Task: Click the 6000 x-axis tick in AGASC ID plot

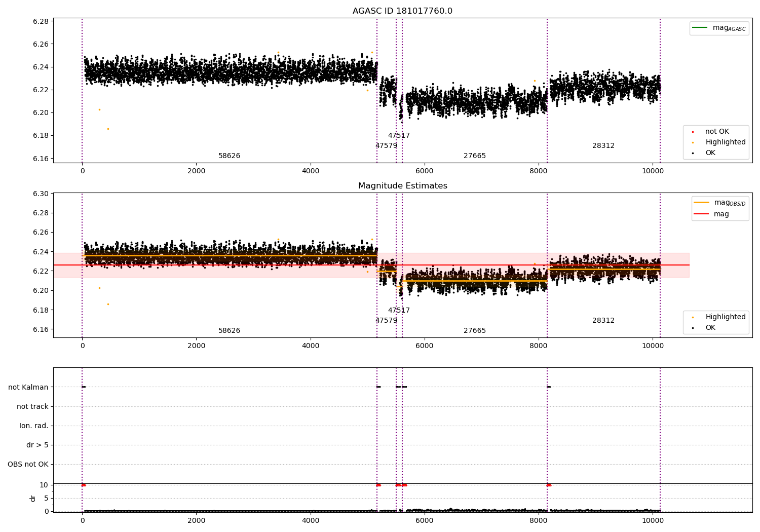Action: click(x=425, y=171)
